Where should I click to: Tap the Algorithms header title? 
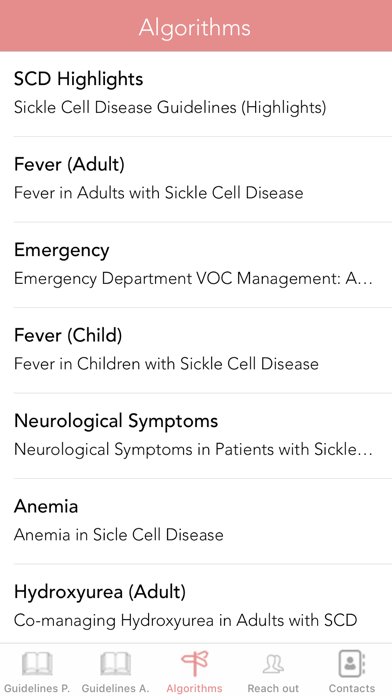coord(194,28)
